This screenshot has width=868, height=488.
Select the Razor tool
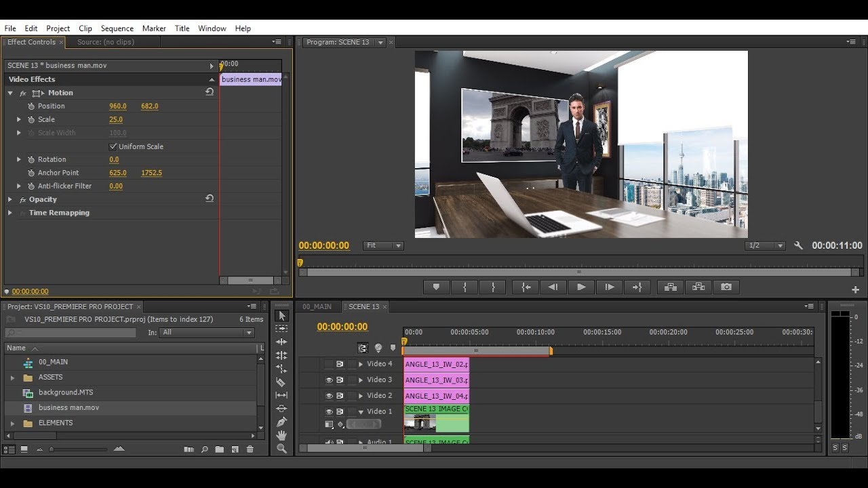(x=282, y=382)
